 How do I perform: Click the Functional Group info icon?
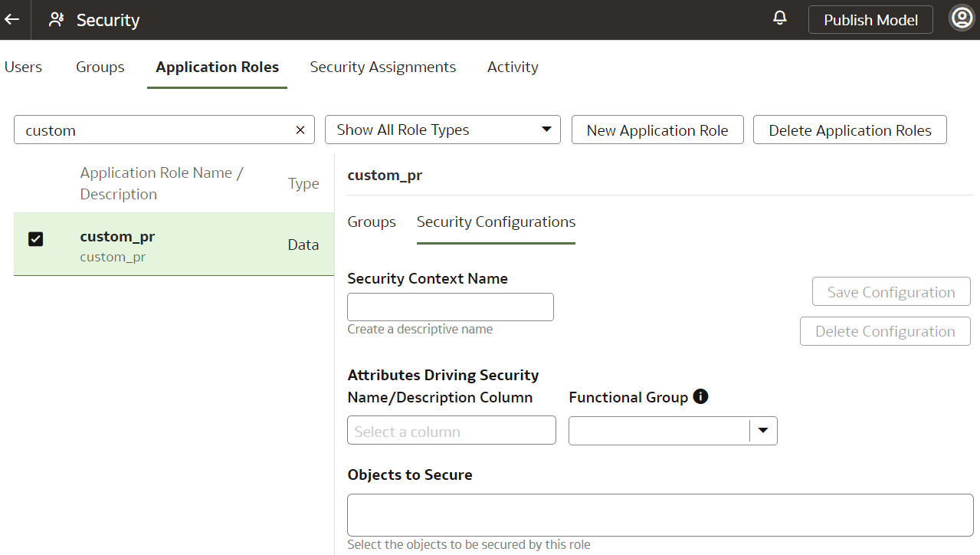(700, 396)
